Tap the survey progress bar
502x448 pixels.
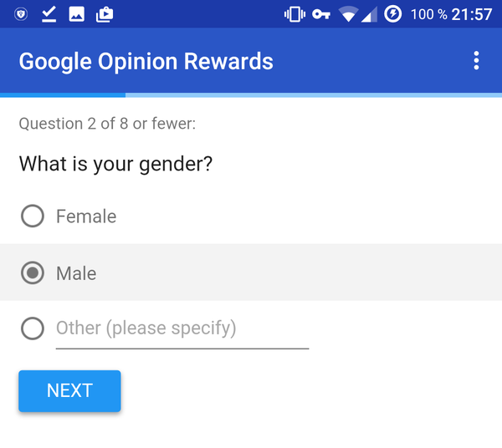coord(251,95)
